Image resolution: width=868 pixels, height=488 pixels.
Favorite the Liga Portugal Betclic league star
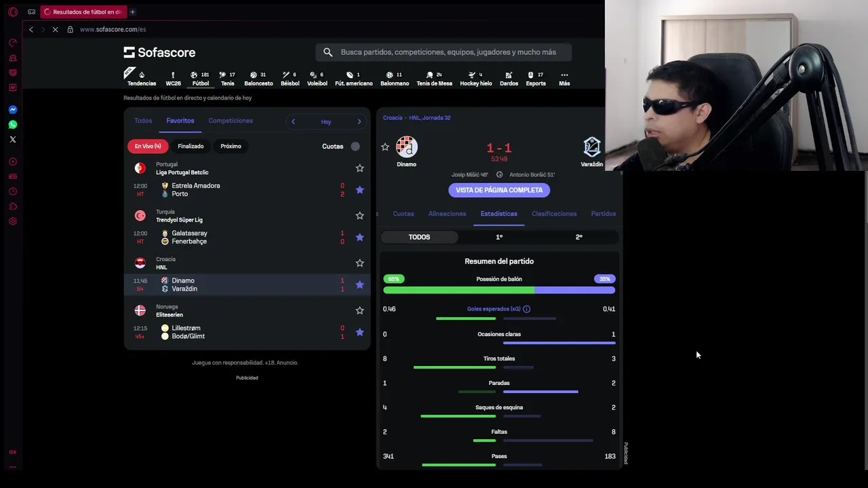360,168
